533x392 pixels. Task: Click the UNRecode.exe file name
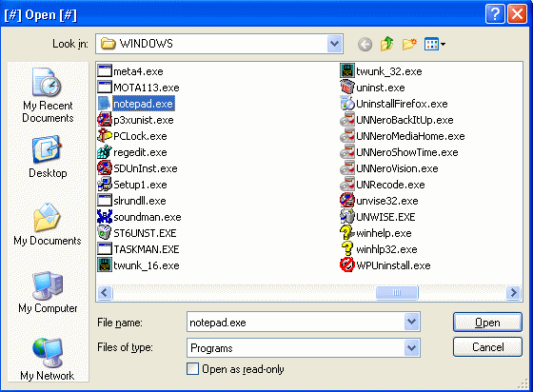coord(390,185)
